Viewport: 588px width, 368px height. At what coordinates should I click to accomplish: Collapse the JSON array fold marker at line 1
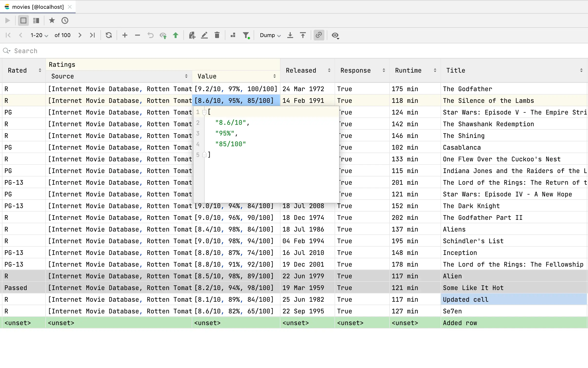[204, 112]
